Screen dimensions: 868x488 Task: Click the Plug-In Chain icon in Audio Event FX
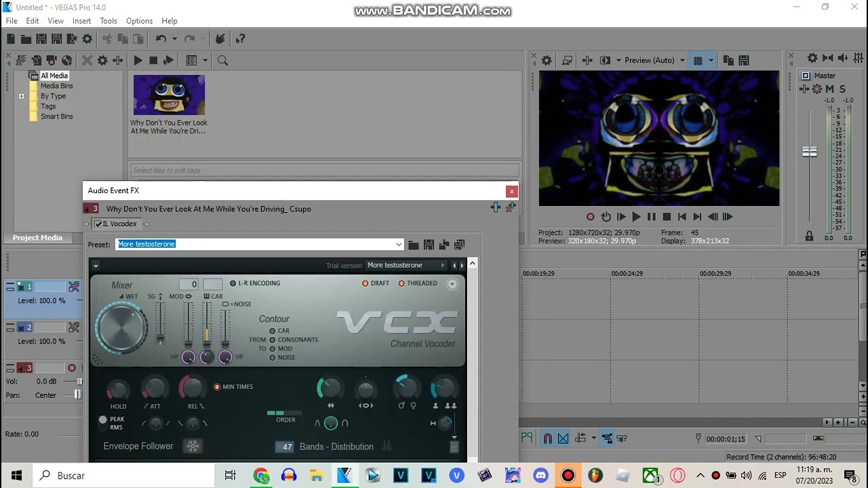[496, 207]
